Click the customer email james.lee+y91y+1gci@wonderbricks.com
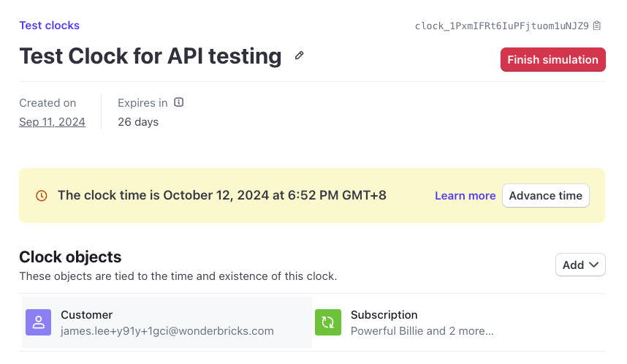627x364 pixels. (167, 331)
